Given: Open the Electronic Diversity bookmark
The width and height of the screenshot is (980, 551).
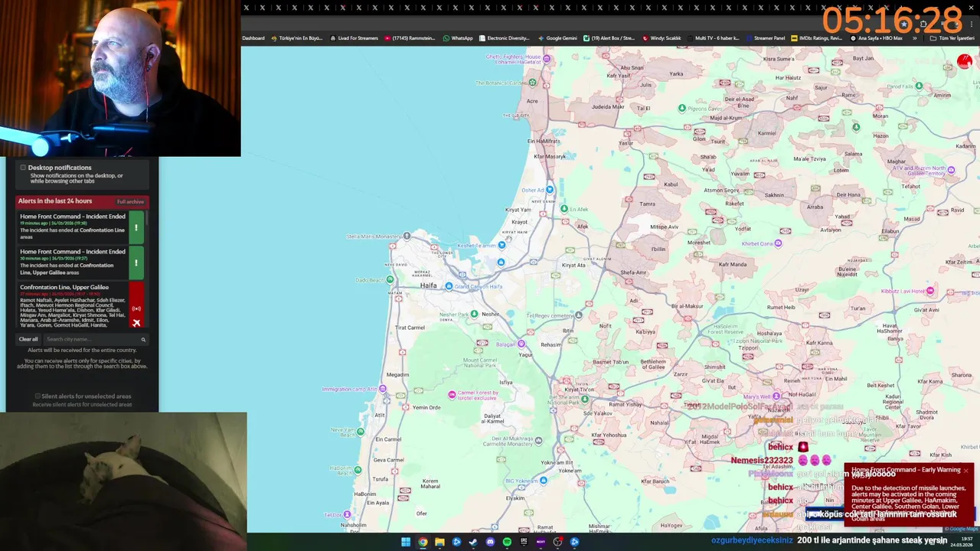Looking at the screenshot, I should pos(505,38).
